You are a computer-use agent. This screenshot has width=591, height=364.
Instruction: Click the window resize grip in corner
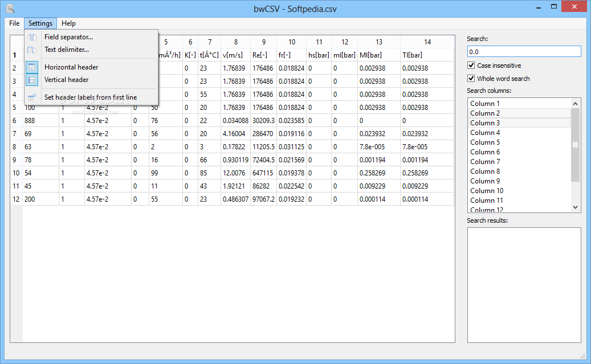coord(582,355)
